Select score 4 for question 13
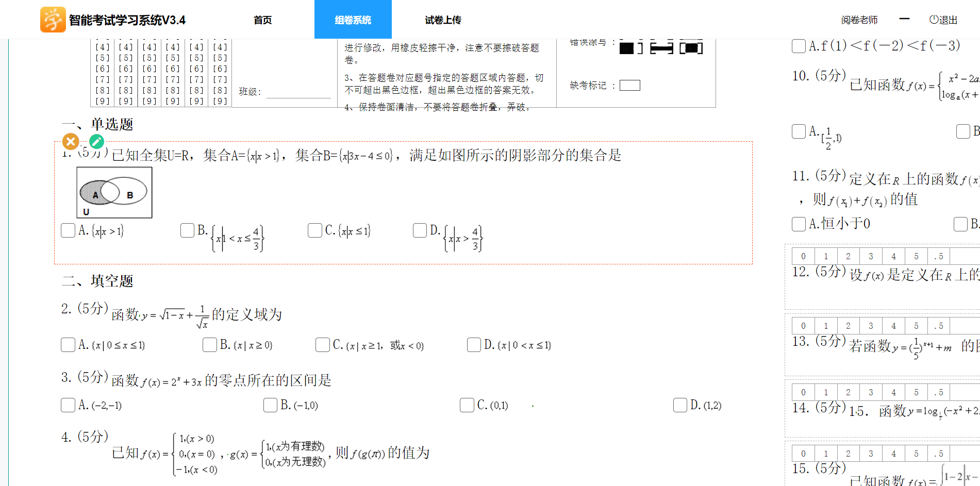The width and height of the screenshot is (980, 486). (893, 326)
